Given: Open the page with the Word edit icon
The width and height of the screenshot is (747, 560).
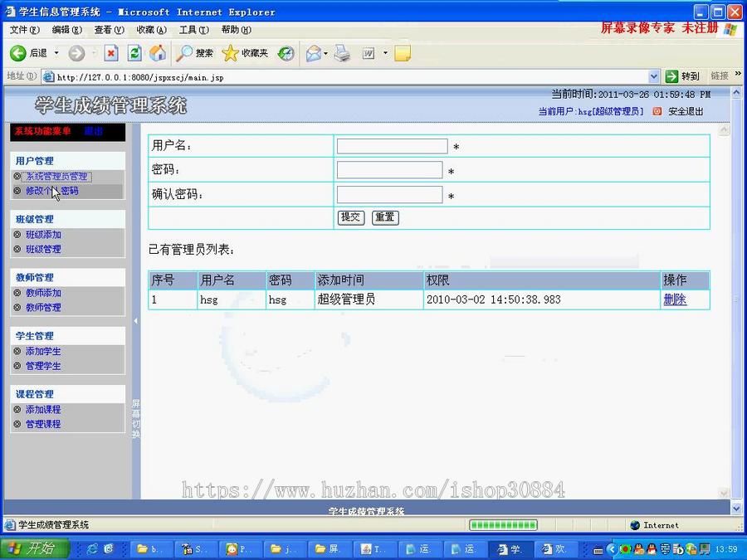Looking at the screenshot, I should [x=368, y=53].
